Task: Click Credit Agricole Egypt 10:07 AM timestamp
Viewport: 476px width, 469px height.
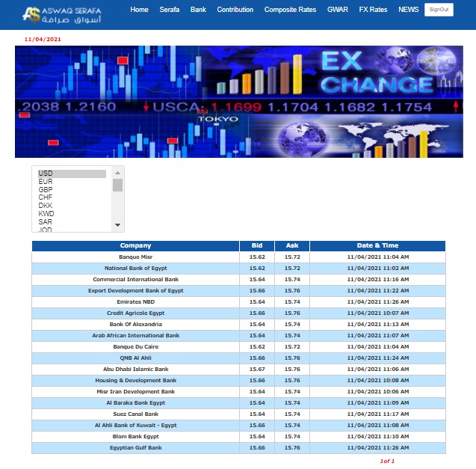Action: pyautogui.click(x=378, y=313)
